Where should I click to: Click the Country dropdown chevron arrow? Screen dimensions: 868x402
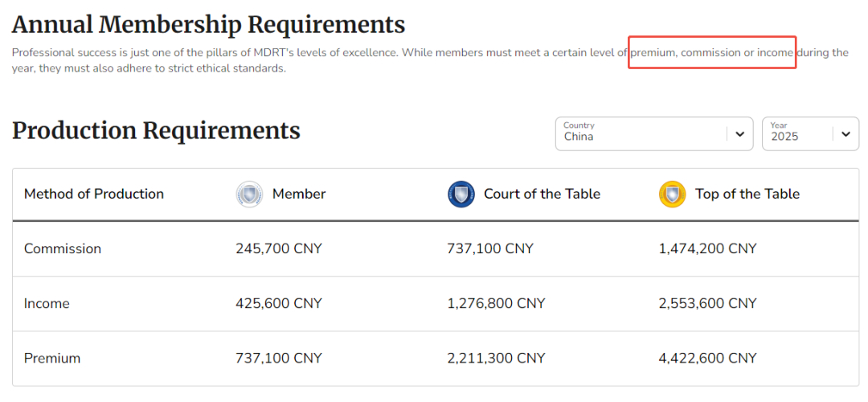click(x=739, y=134)
